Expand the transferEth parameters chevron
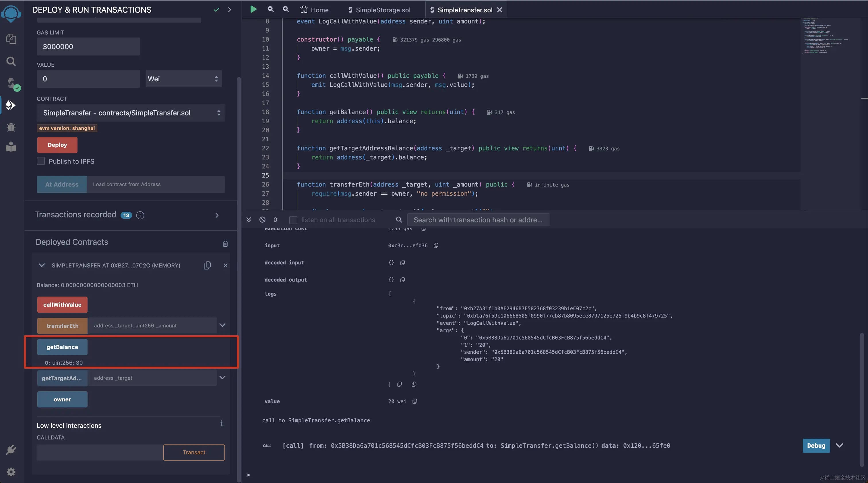Screen dimensions: 868x483 [222, 325]
